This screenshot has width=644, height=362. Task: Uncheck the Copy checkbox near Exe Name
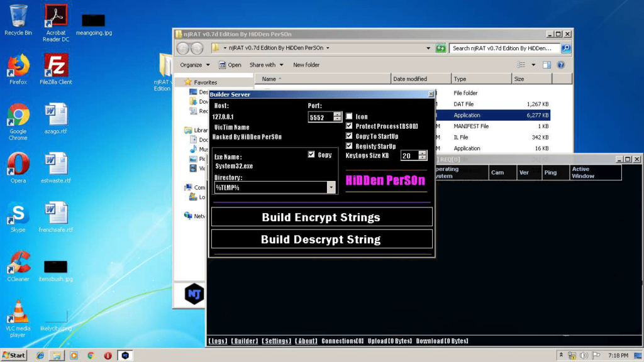click(x=311, y=155)
